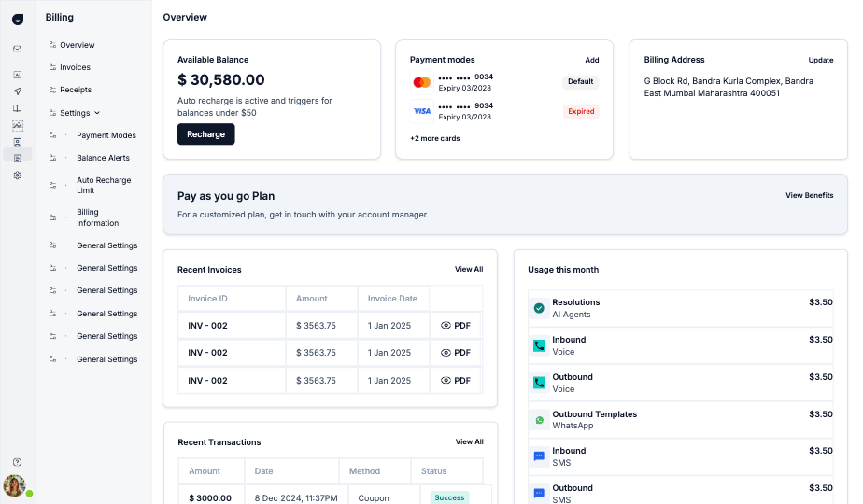Open the Settings gear icon in the sidebar
Viewport: 863px width, 504px height.
coord(18,175)
